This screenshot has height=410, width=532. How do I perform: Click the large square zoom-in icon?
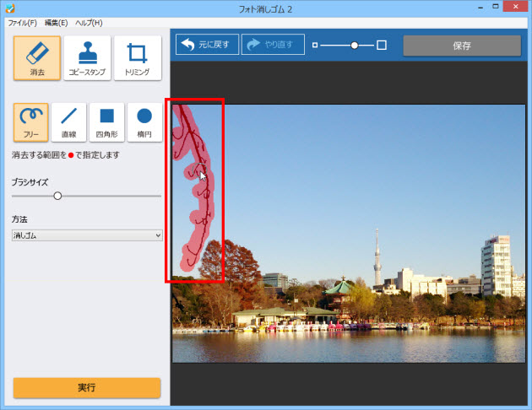pyautogui.click(x=382, y=45)
